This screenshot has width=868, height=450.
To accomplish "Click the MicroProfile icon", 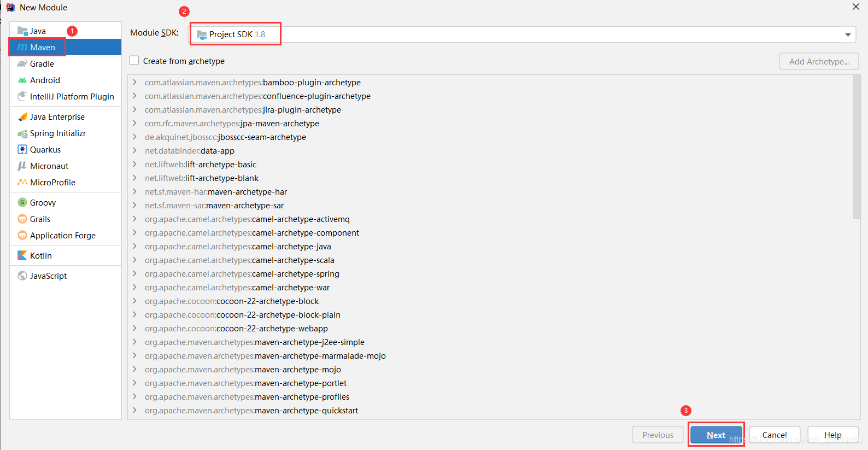I will 22,183.
